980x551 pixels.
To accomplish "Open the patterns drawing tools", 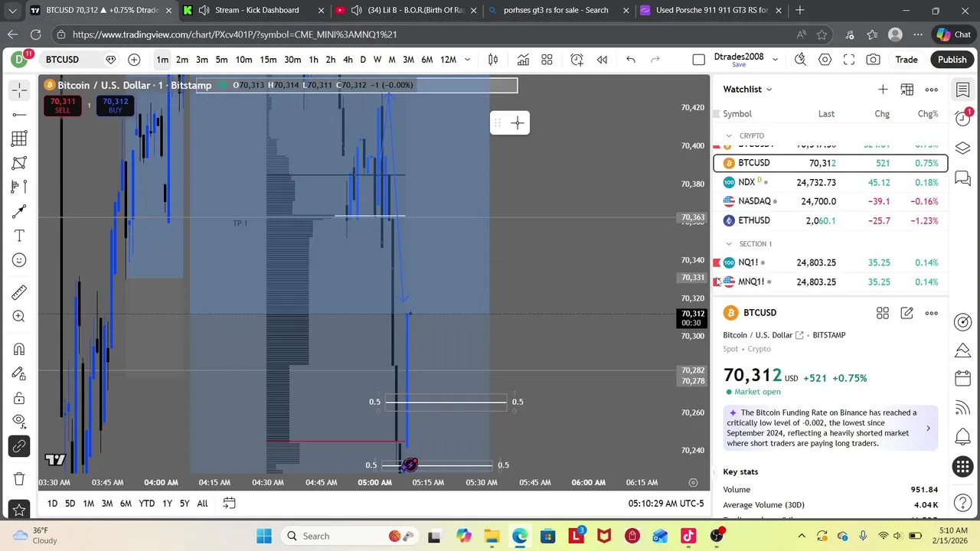I will [x=19, y=163].
